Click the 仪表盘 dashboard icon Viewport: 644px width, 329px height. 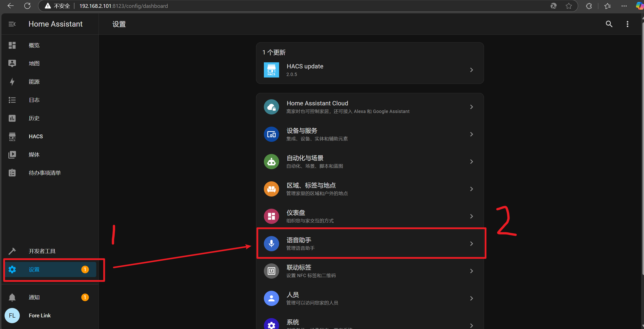271,216
